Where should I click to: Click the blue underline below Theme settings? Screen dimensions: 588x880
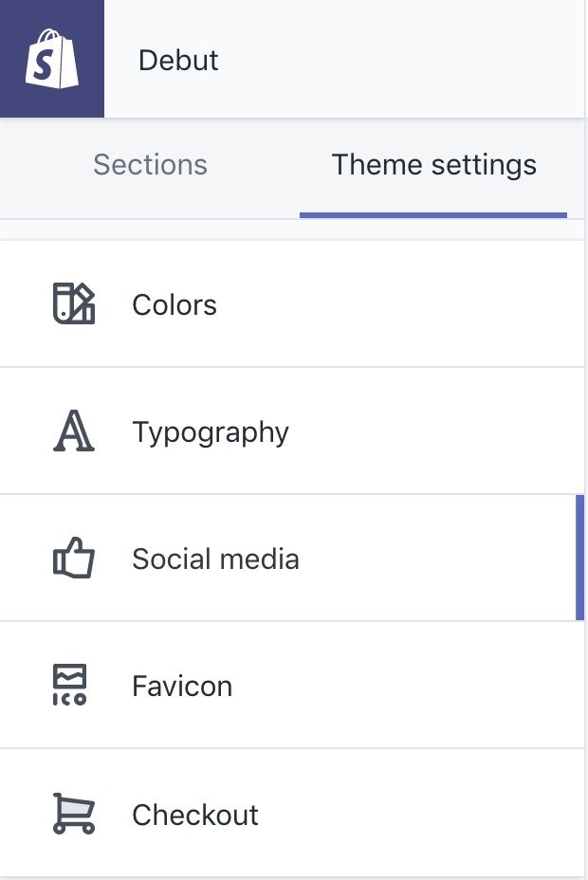coord(433,215)
